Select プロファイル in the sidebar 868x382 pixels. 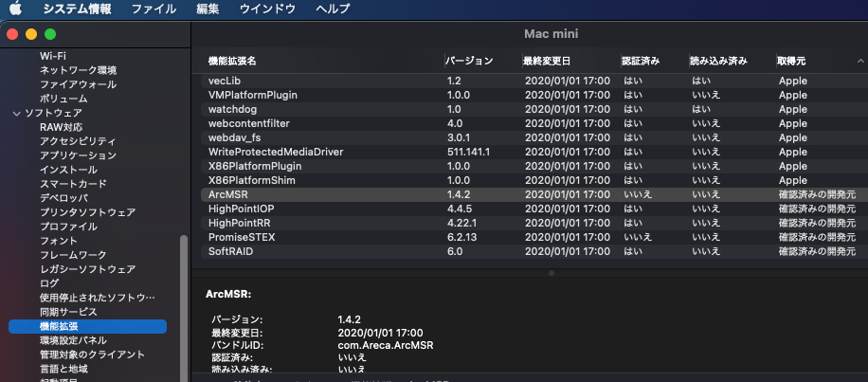coord(68,227)
